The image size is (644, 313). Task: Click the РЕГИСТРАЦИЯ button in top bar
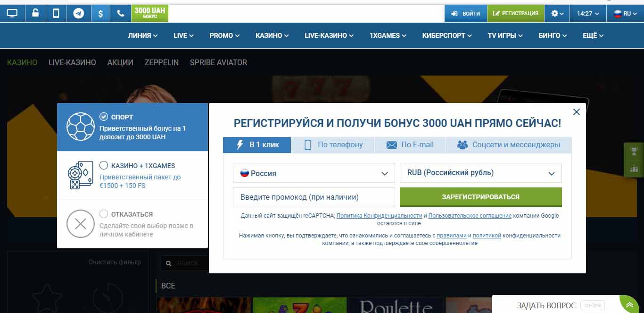515,14
